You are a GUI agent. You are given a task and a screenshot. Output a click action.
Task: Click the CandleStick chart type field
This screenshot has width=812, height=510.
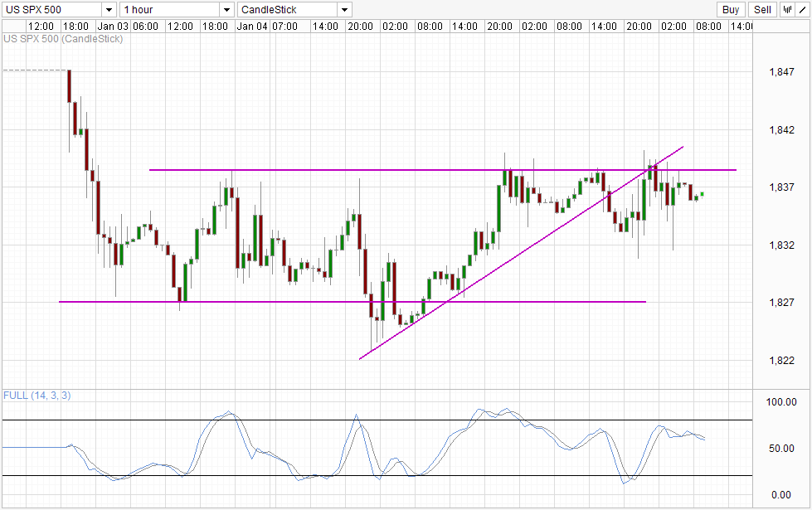[288, 10]
